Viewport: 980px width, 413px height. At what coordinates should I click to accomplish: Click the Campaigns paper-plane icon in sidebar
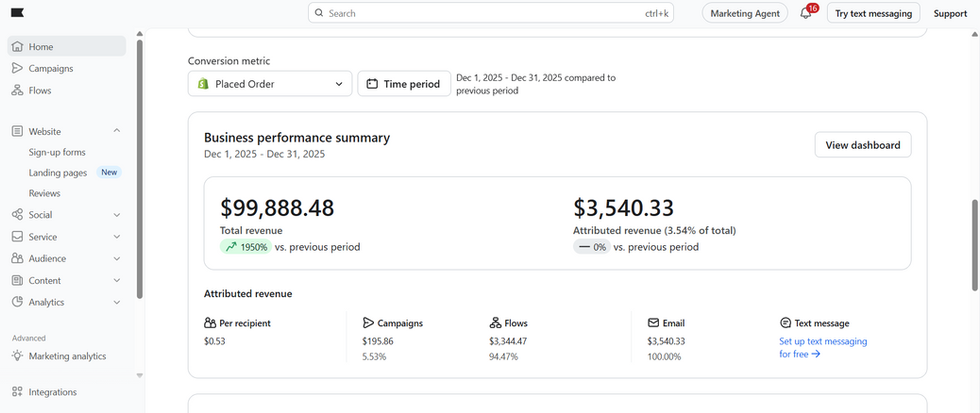[x=18, y=69]
